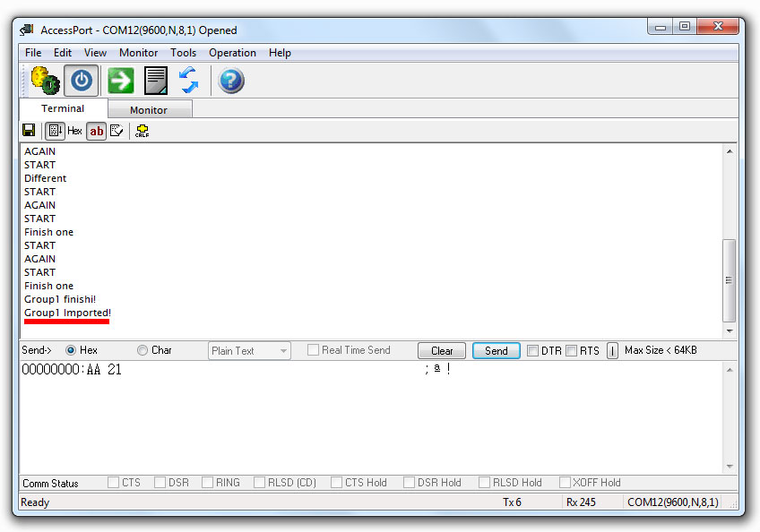The image size is (760, 532).
Task: Click the AccessPort title bar app icon
Action: click(x=27, y=30)
